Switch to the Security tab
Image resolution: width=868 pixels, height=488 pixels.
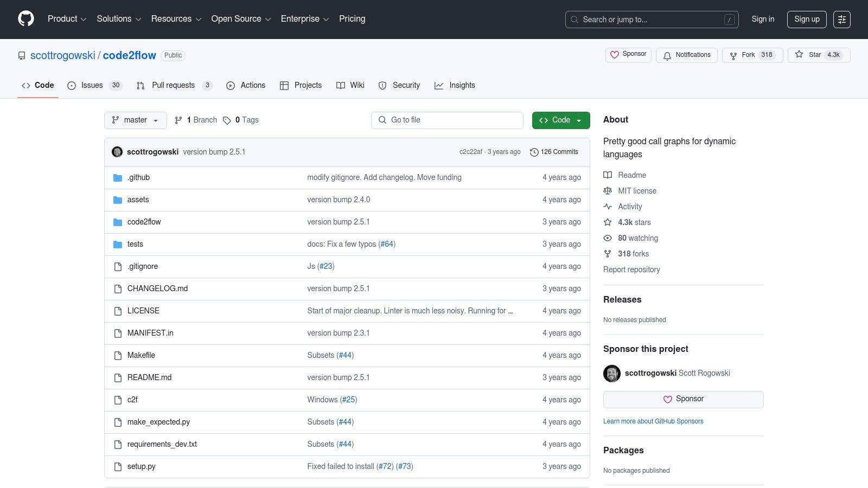tap(399, 86)
